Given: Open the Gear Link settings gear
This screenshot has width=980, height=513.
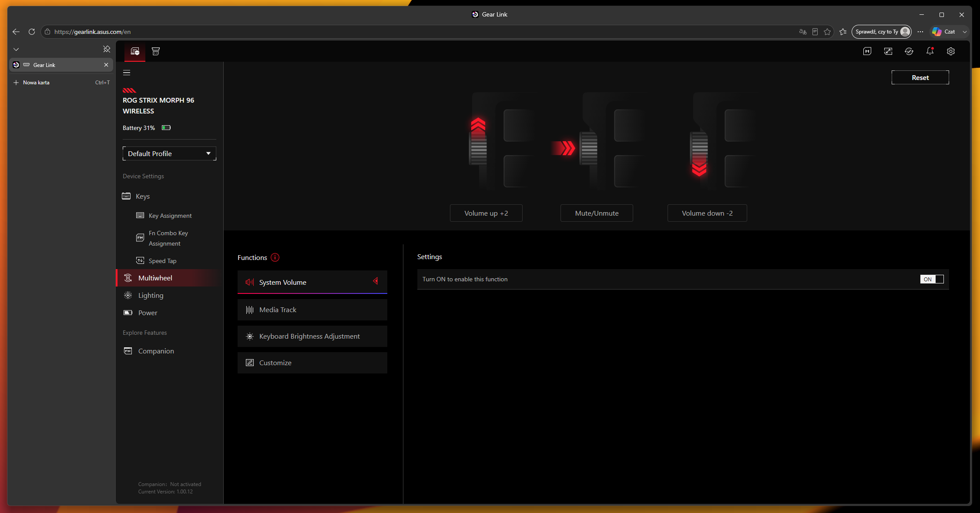Looking at the screenshot, I should [951, 51].
